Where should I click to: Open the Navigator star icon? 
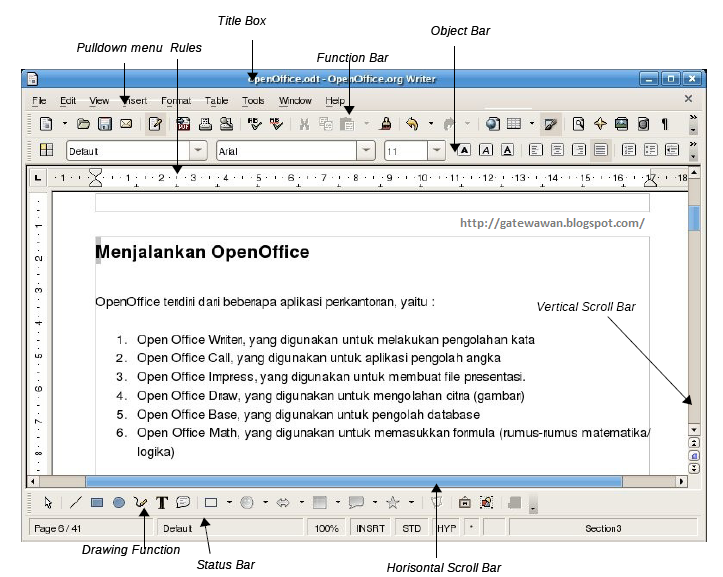point(600,124)
